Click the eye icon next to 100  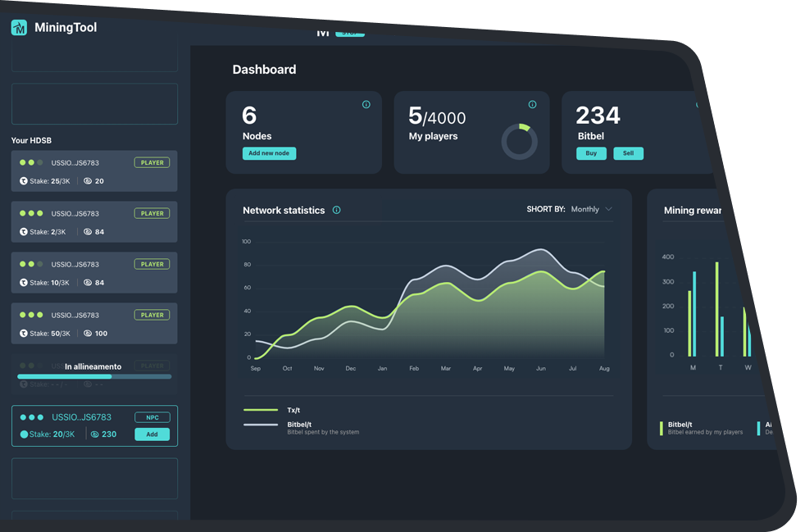coord(88,334)
